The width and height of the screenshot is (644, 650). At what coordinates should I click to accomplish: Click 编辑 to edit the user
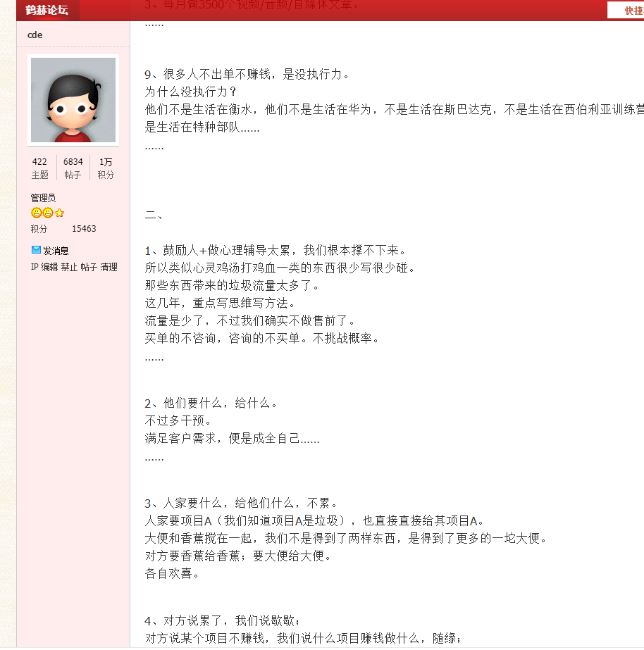pos(49,267)
